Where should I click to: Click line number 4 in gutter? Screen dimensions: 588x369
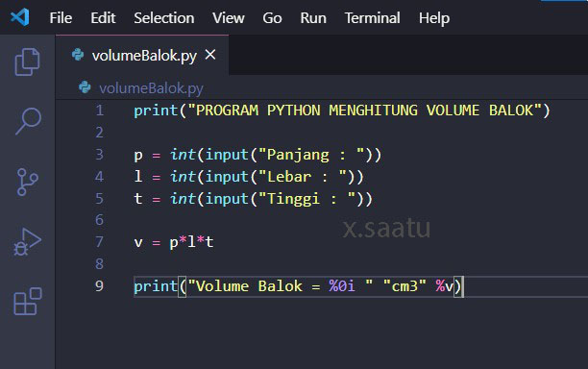click(x=99, y=177)
